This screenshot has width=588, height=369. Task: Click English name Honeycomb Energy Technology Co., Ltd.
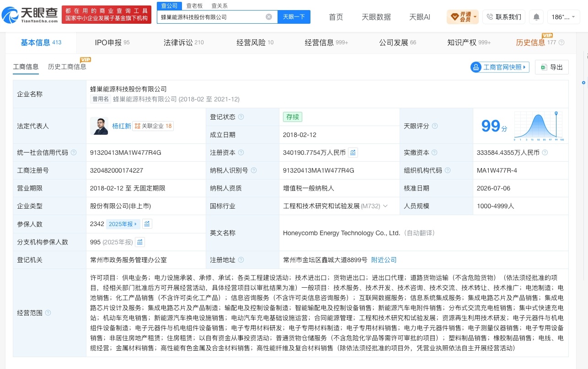pos(342,233)
